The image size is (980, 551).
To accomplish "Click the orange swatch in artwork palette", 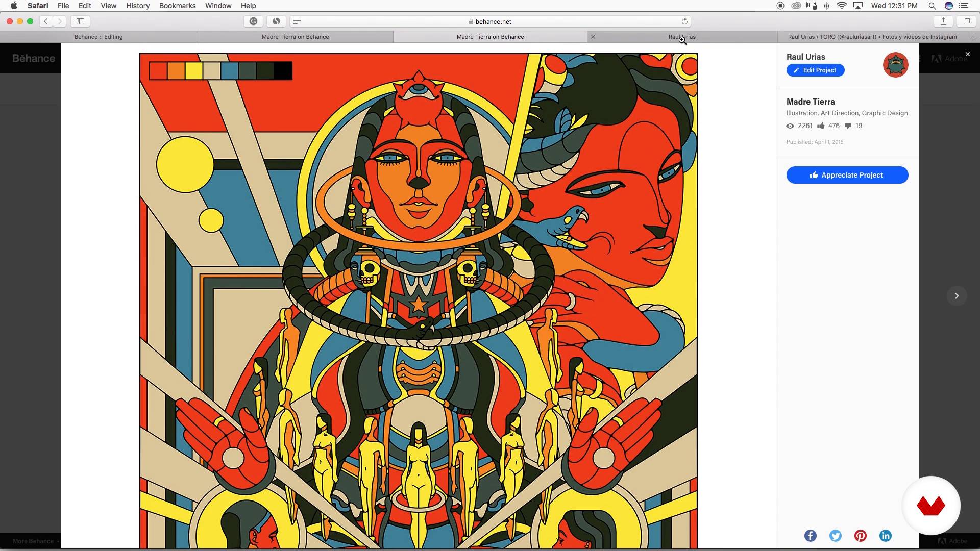I will [176, 71].
